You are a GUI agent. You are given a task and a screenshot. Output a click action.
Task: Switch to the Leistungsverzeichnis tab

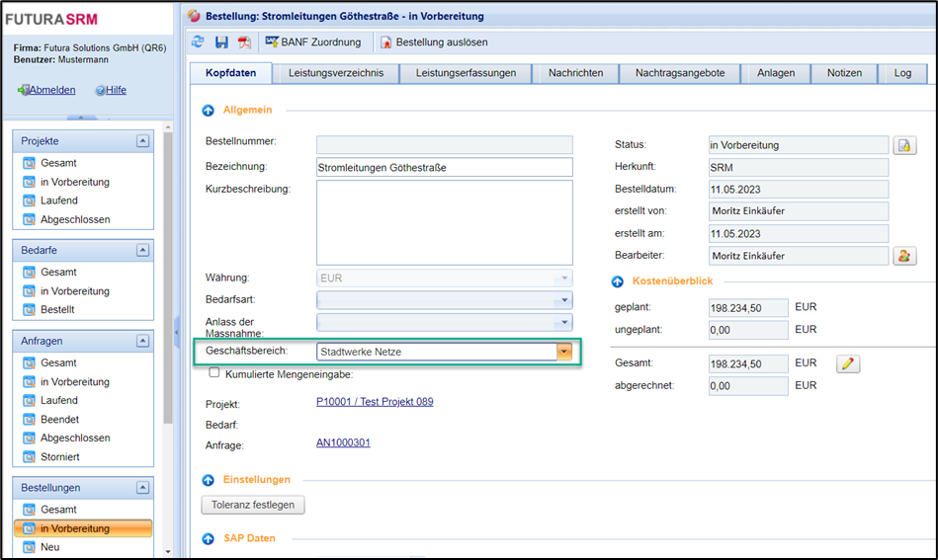point(337,73)
